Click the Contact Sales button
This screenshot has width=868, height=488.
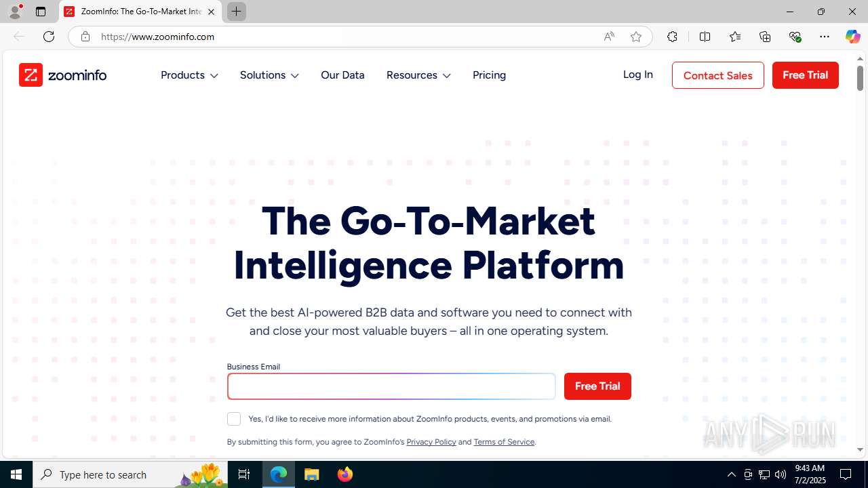tap(718, 75)
